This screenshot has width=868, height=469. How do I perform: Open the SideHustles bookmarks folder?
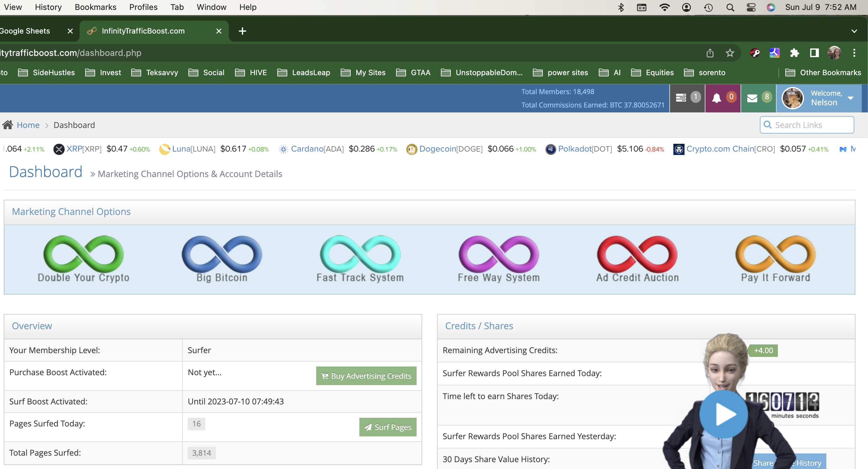(x=46, y=72)
